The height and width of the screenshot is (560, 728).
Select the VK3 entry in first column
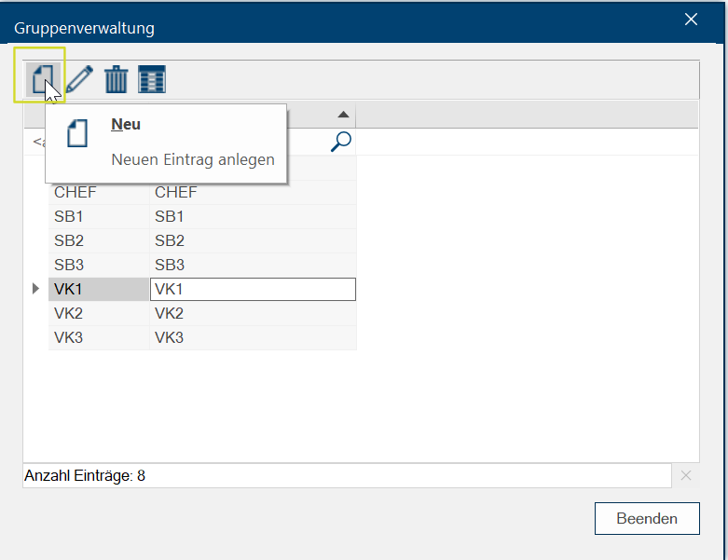click(x=68, y=338)
